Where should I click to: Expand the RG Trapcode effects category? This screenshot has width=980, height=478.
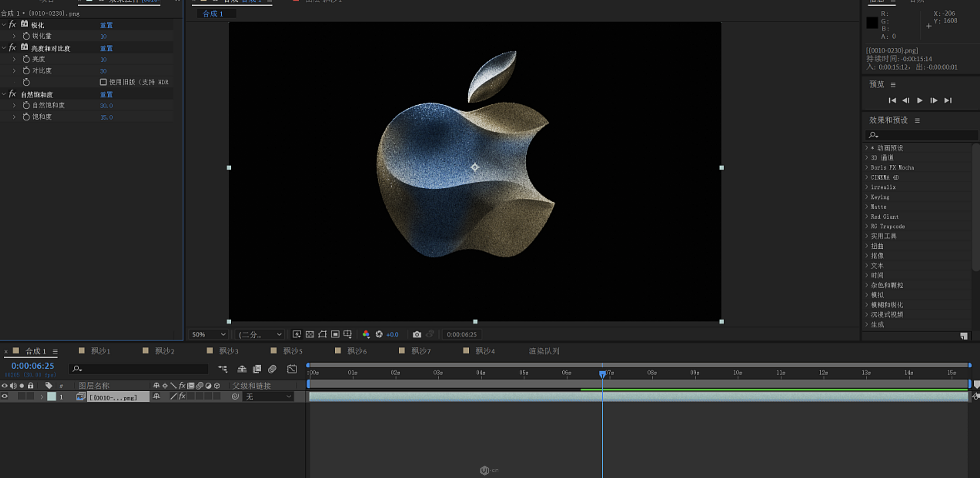tap(867, 226)
